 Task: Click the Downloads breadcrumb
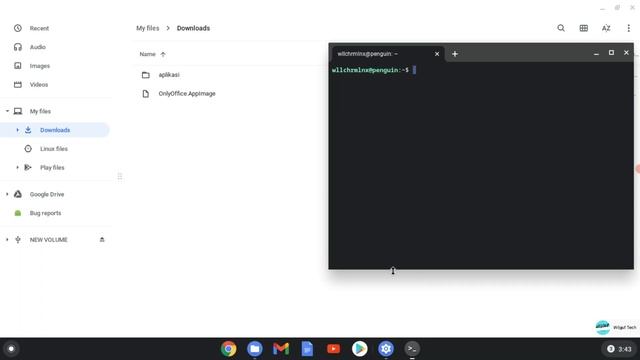193,28
